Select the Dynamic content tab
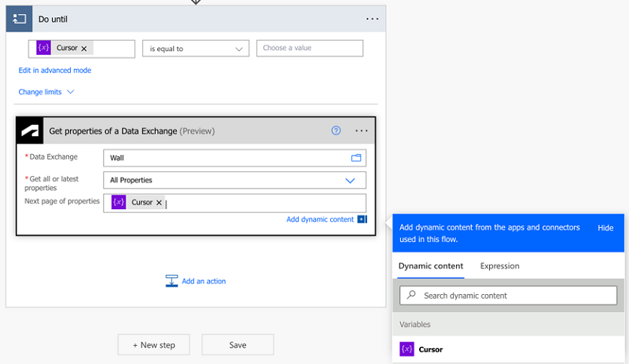The width and height of the screenshot is (629, 364). pyautogui.click(x=431, y=266)
